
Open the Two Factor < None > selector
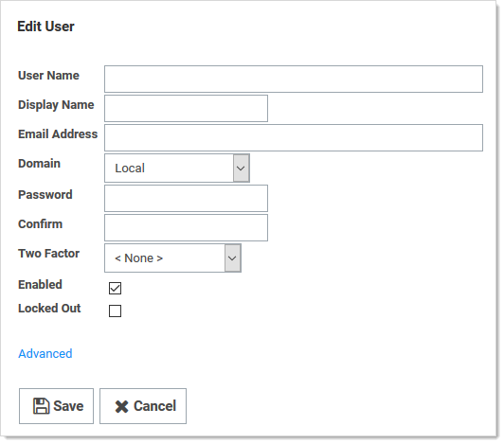point(173,258)
